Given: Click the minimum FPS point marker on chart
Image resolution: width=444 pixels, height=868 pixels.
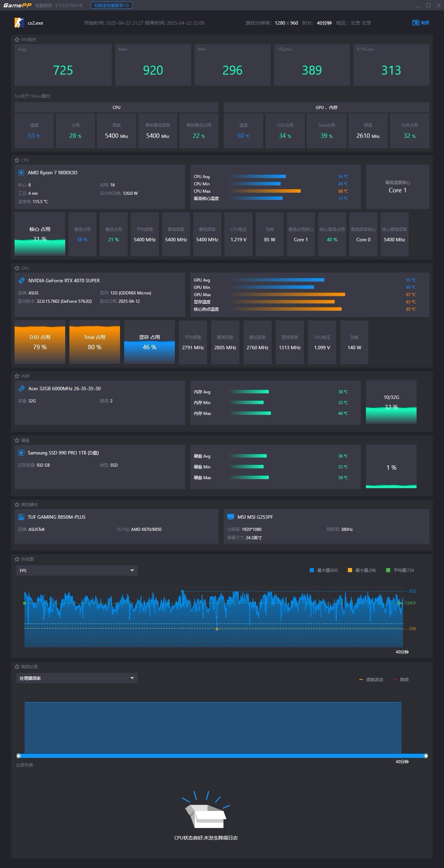Looking at the screenshot, I should (217, 629).
